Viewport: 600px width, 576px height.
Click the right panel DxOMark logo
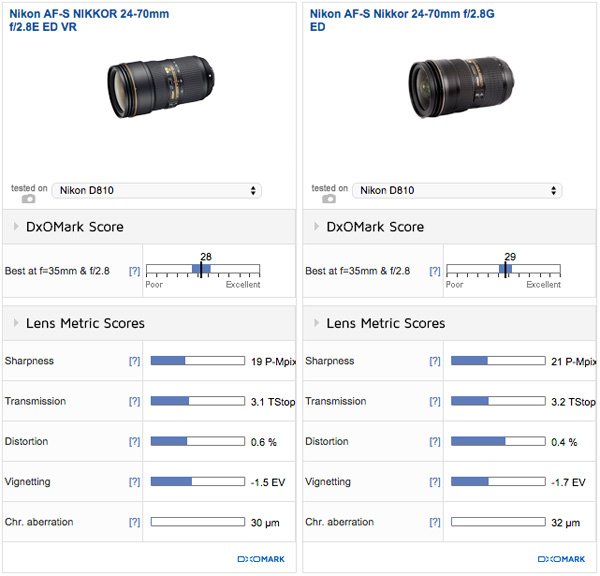pyautogui.click(x=560, y=559)
